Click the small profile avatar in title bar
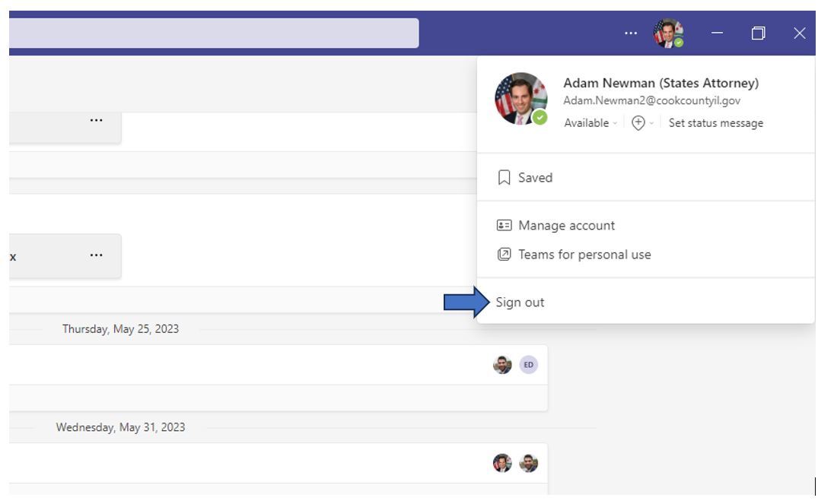Viewport: 818px width, 504px height. click(x=667, y=33)
